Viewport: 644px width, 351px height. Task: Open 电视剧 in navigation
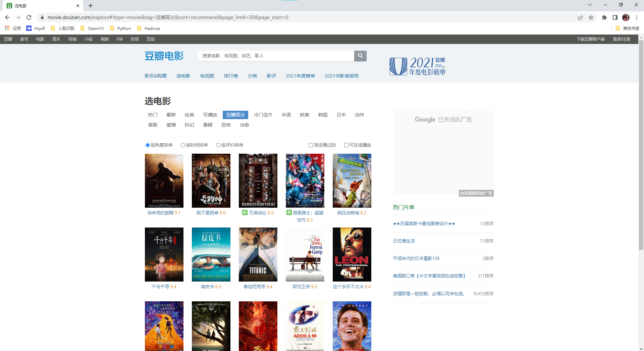[207, 76]
